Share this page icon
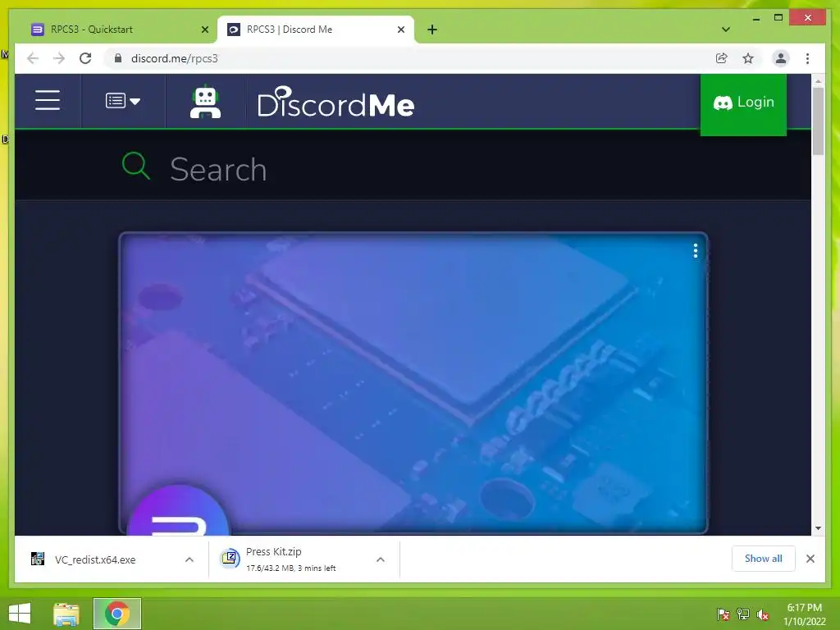Screen dimensions: 840x630 point(722,58)
